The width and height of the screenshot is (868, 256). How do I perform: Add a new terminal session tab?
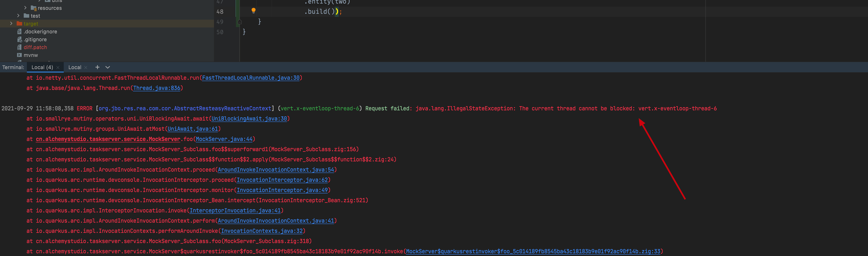click(97, 67)
